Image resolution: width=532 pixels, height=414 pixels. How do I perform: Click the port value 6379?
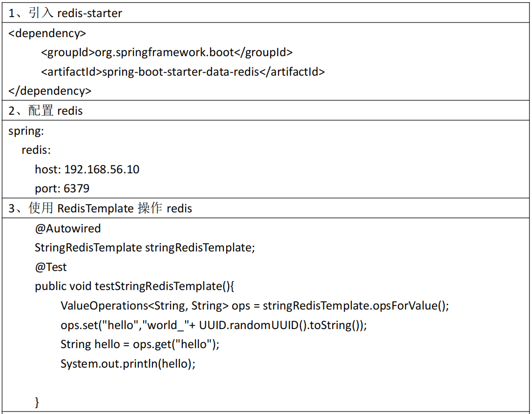(76, 188)
